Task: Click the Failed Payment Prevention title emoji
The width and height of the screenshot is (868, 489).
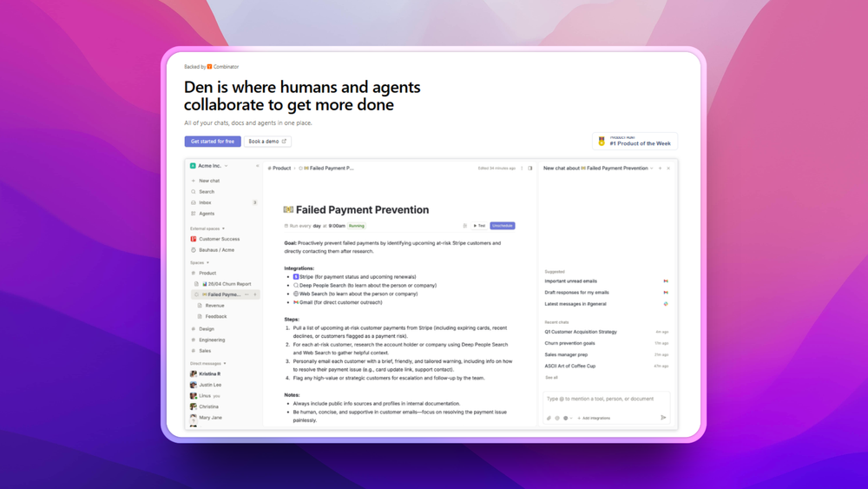Action: 288,210
